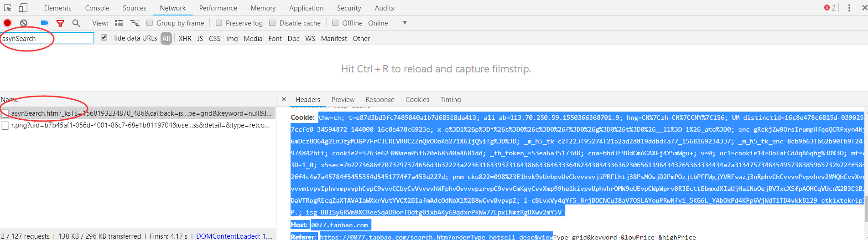Enable Group by frame checkbox
The height and width of the screenshot is (240, 868).
pos(150,23)
